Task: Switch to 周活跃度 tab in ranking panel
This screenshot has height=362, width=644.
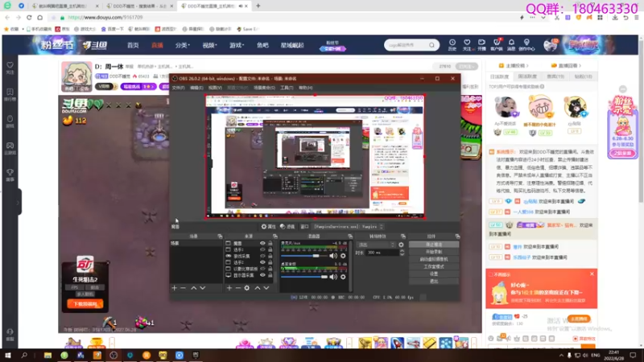Action: coord(527,76)
